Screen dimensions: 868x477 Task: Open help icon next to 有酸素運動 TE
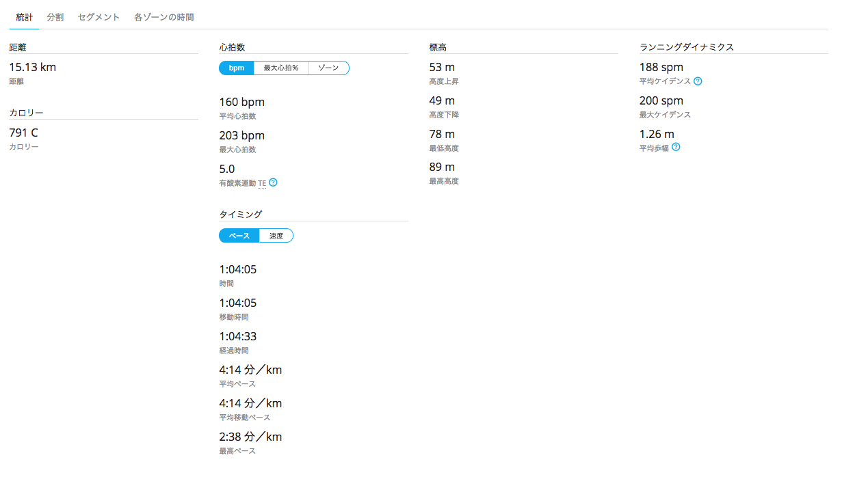[273, 182]
